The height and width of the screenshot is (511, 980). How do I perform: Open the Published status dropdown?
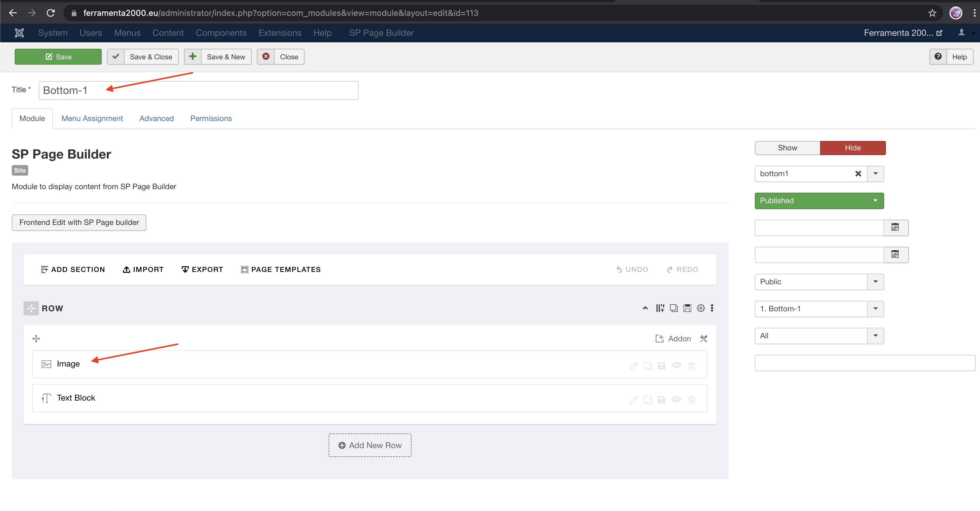pyautogui.click(x=819, y=201)
